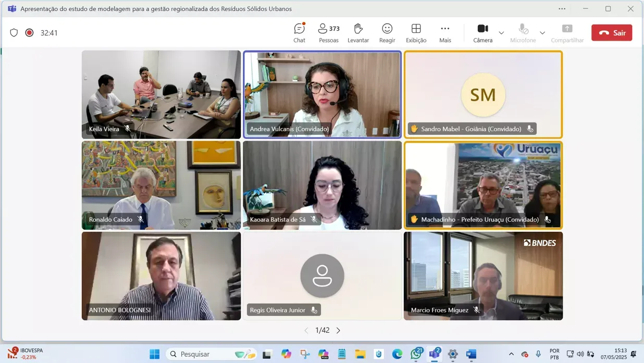This screenshot has width=644, height=363.
Task: Select Andrea Vulcanis video tile
Action: pyautogui.click(x=323, y=94)
